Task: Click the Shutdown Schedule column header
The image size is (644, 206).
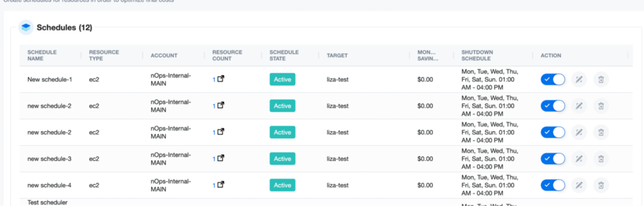Action: pos(477,55)
